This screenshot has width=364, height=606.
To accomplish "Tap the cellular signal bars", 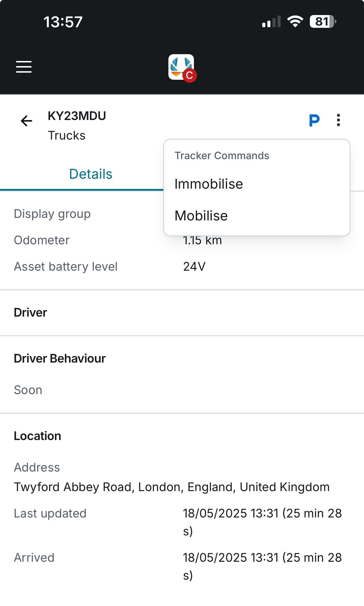I will coord(271,22).
